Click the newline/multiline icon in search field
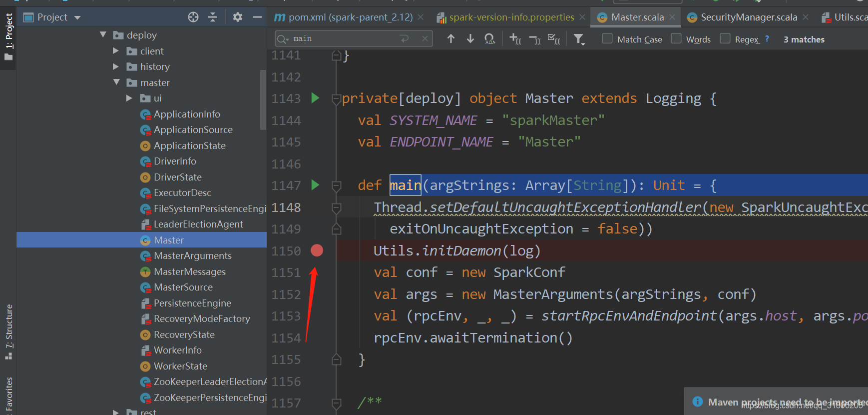The image size is (868, 415). pos(405,38)
